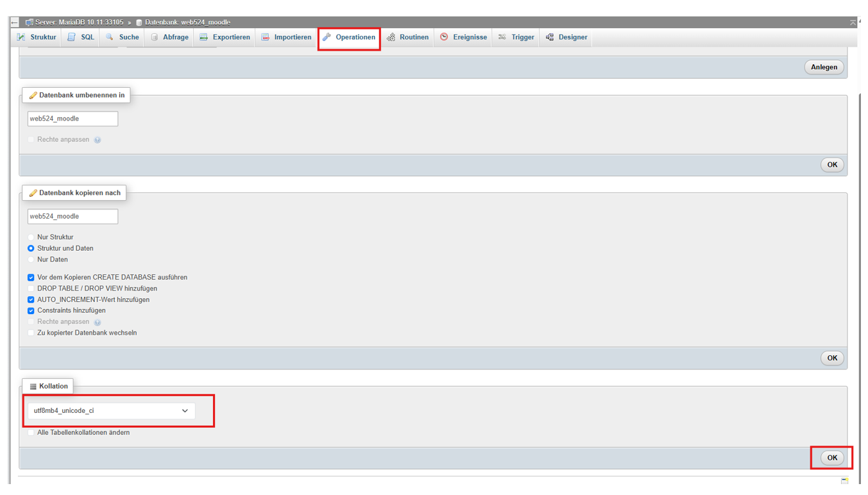Image resolution: width=868 pixels, height=495 pixels.
Task: Enable Zu kopierter Datenbank wechseln
Action: pos(31,333)
